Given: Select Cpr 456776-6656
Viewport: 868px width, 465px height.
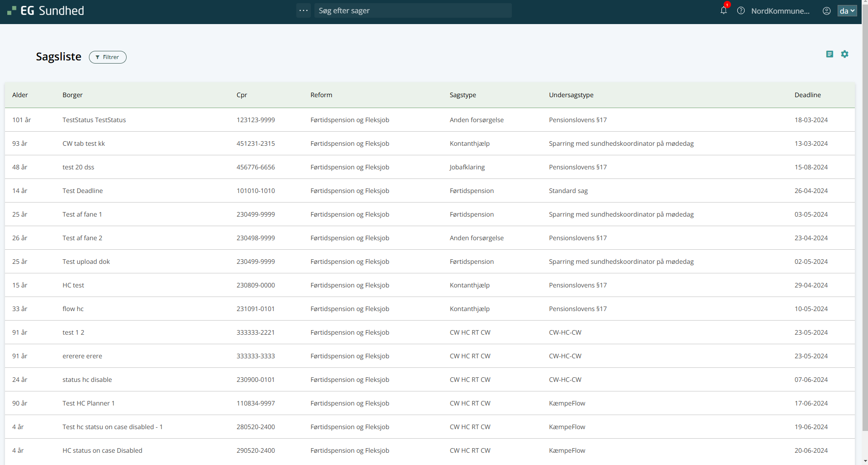Looking at the screenshot, I should tap(256, 167).
